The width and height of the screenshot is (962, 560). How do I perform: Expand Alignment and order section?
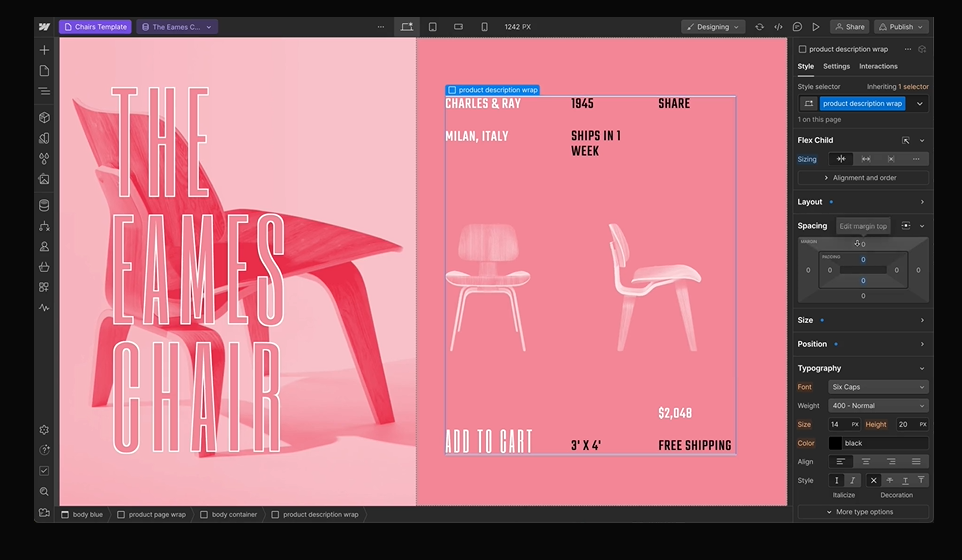pos(863,178)
